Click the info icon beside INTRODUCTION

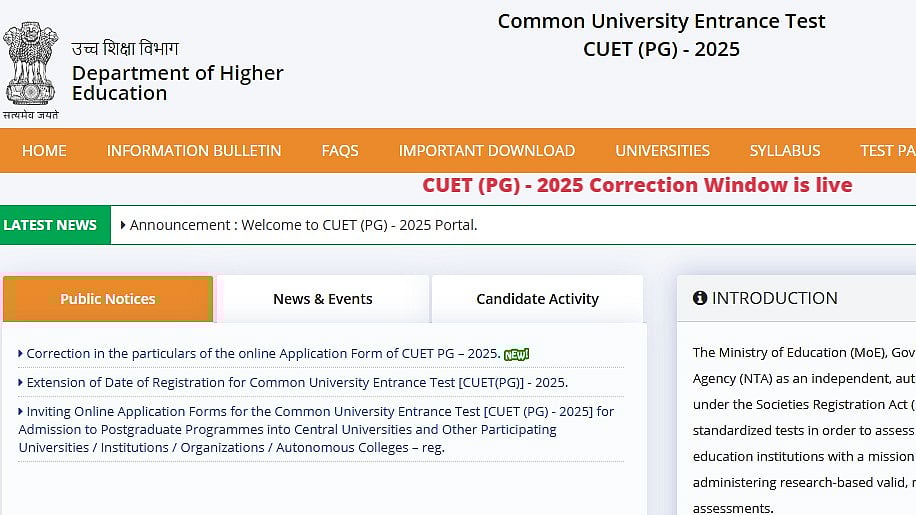(x=700, y=298)
